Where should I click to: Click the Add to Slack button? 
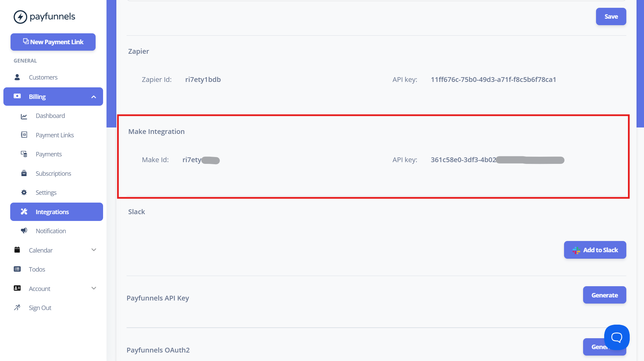[595, 250]
